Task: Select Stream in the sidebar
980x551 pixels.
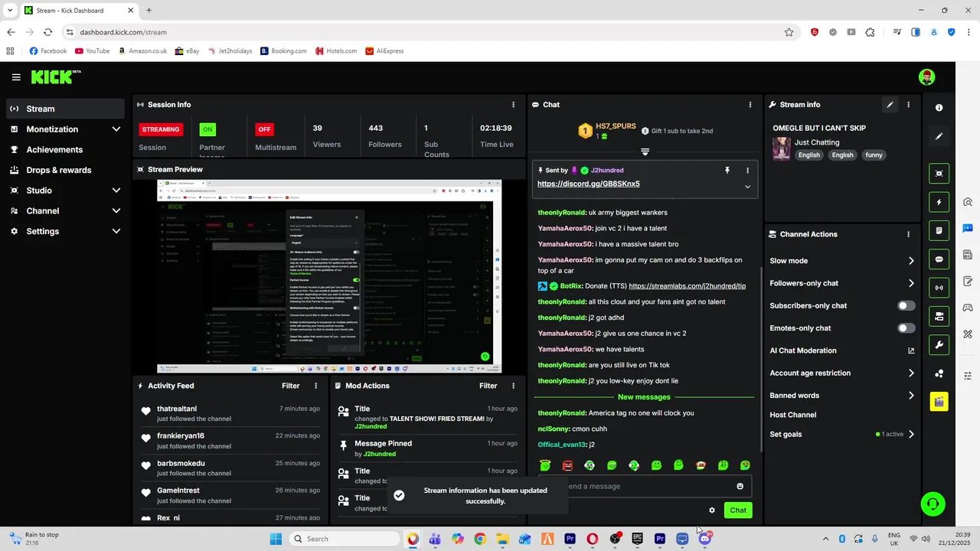Action: click(x=65, y=109)
